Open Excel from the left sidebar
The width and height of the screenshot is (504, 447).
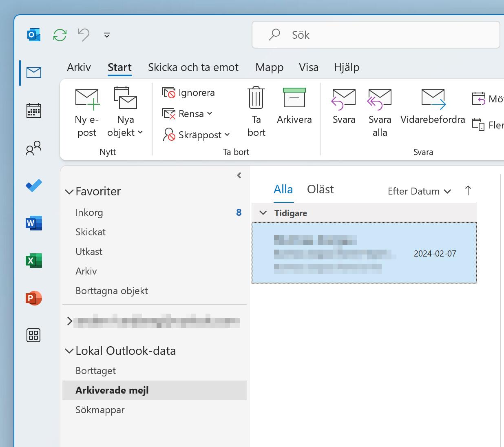(33, 260)
